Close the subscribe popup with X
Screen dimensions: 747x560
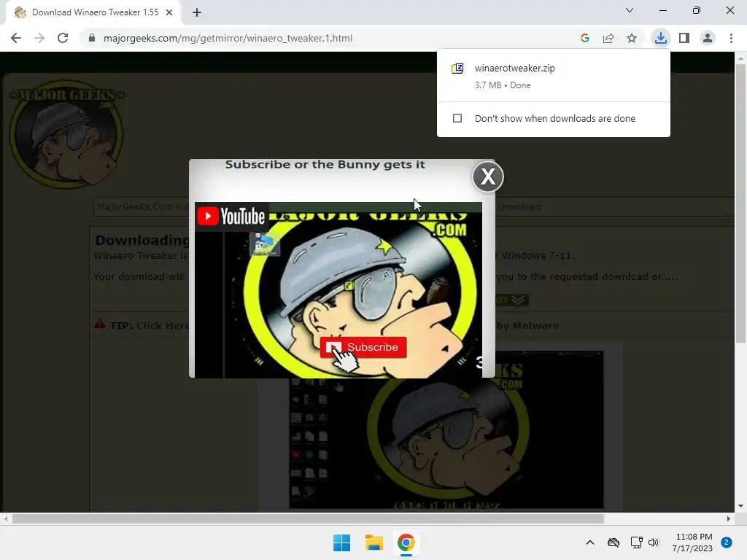point(488,176)
